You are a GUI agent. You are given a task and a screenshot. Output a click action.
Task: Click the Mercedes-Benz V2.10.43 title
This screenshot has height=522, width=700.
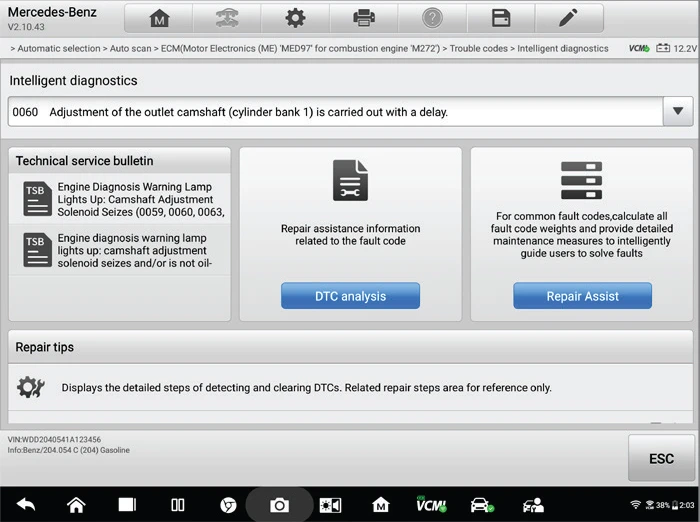[52, 18]
